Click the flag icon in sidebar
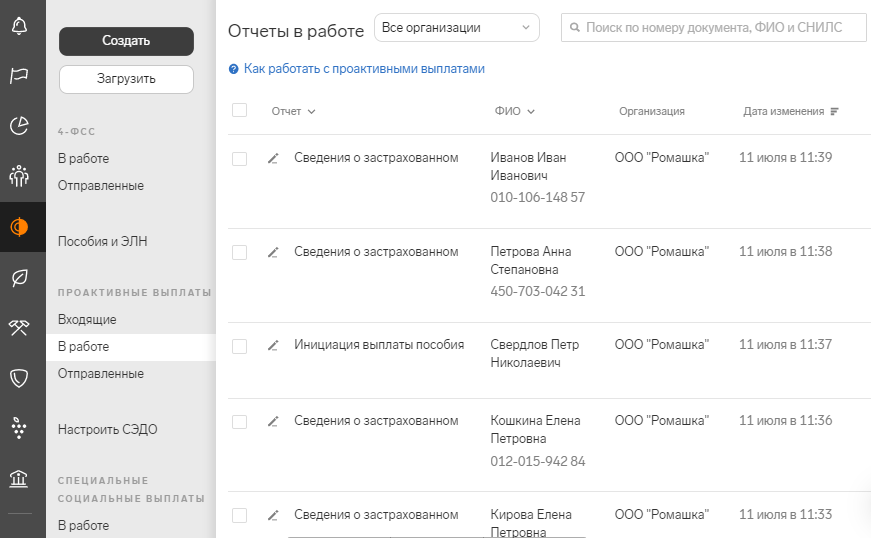This screenshot has height=538, width=871. 19,76
